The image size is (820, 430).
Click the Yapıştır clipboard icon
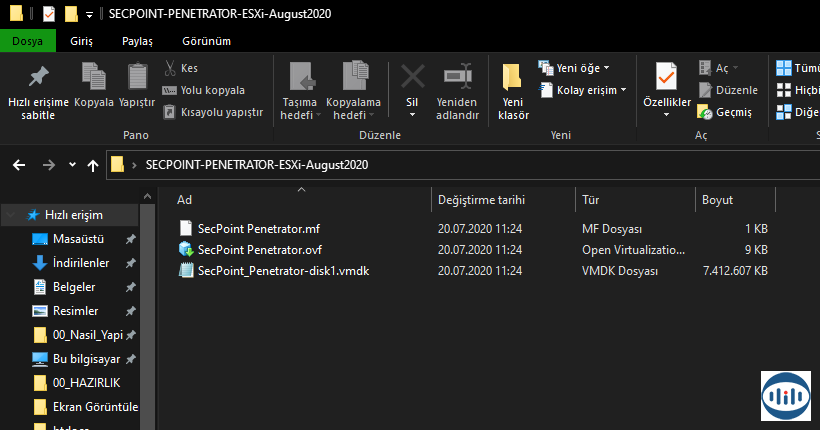pyautogui.click(x=137, y=78)
